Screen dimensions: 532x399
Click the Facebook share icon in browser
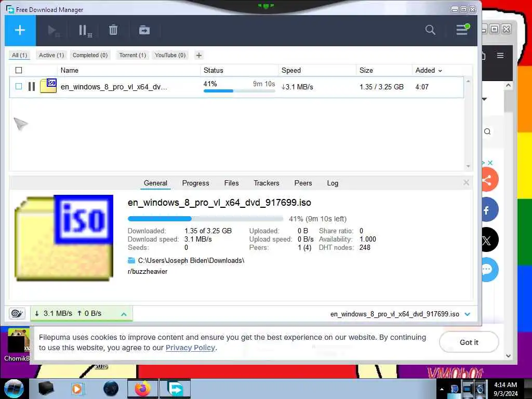click(489, 210)
